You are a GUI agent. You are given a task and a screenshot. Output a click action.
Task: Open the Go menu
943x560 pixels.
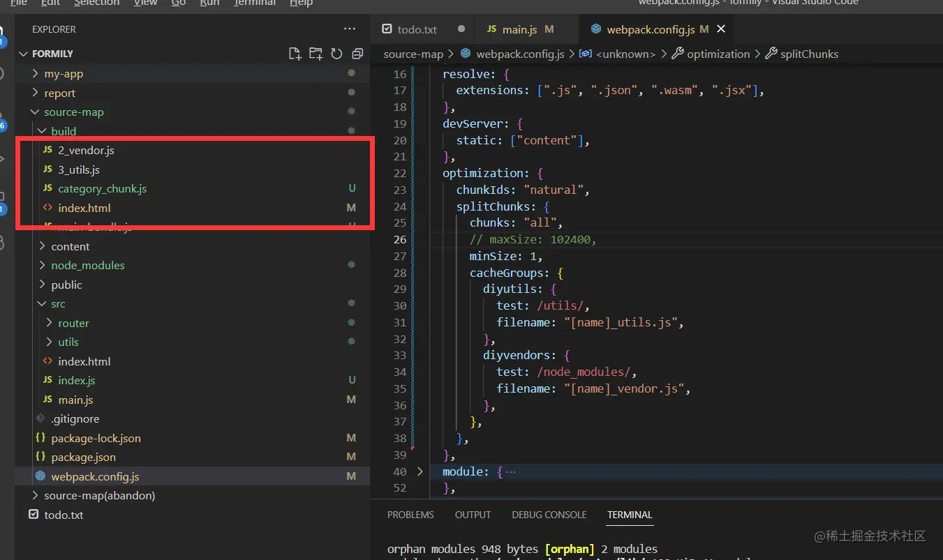tap(179, 3)
